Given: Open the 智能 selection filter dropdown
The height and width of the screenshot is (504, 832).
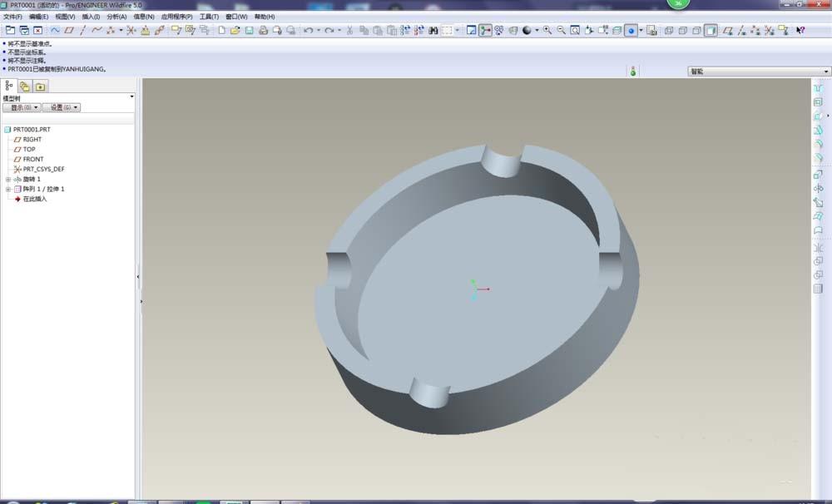Looking at the screenshot, I should [x=758, y=72].
